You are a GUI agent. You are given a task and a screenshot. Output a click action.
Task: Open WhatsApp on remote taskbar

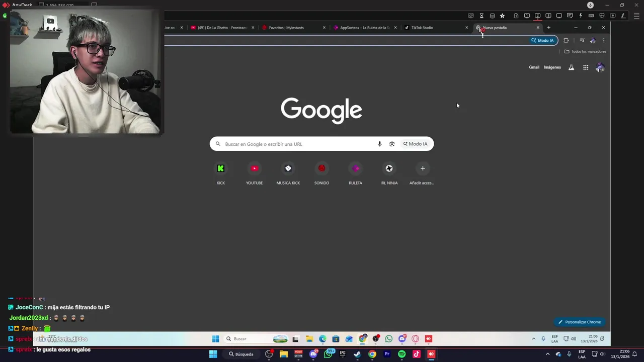pyautogui.click(x=388, y=339)
